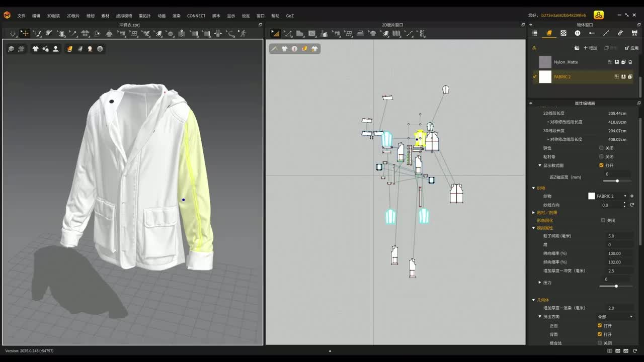Image resolution: width=644 pixels, height=362 pixels.
Task: Click the 增加 button
Action: pos(591,48)
